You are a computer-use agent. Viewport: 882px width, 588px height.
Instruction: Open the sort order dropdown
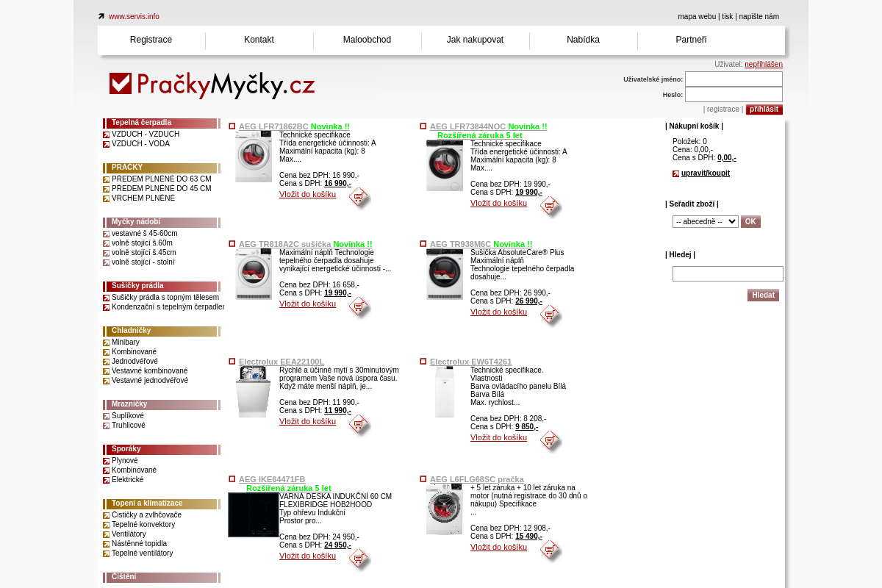point(705,222)
